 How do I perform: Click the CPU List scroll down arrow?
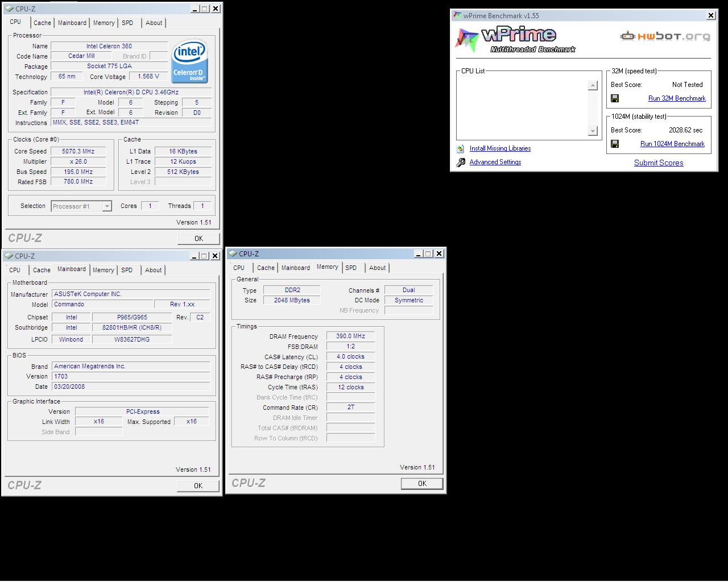593,131
